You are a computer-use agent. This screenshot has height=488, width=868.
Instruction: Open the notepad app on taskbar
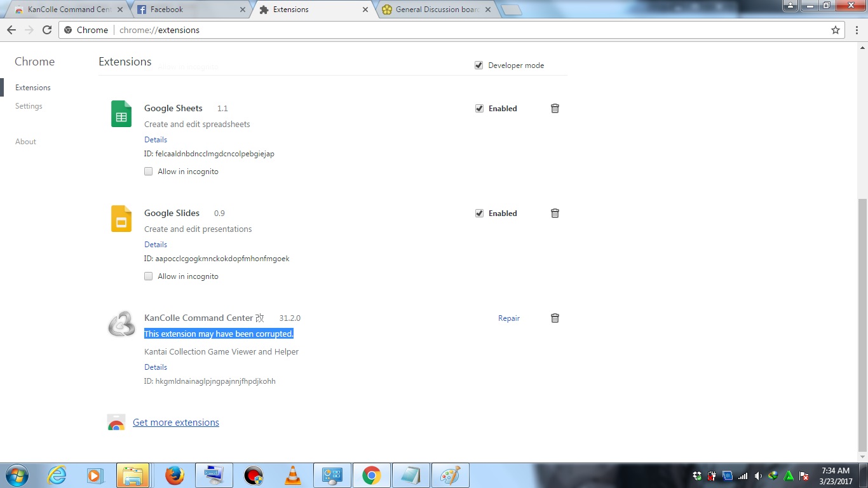411,475
